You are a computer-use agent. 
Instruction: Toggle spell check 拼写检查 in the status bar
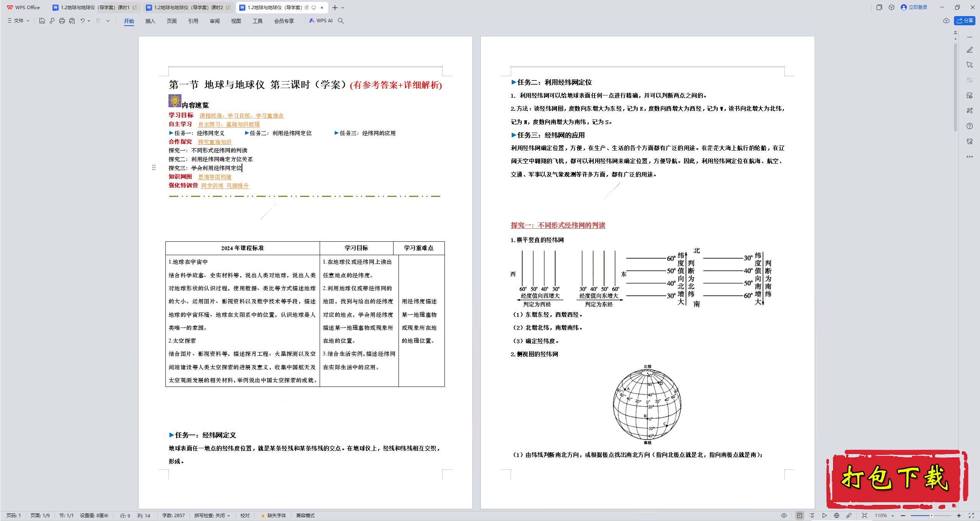(x=212, y=516)
